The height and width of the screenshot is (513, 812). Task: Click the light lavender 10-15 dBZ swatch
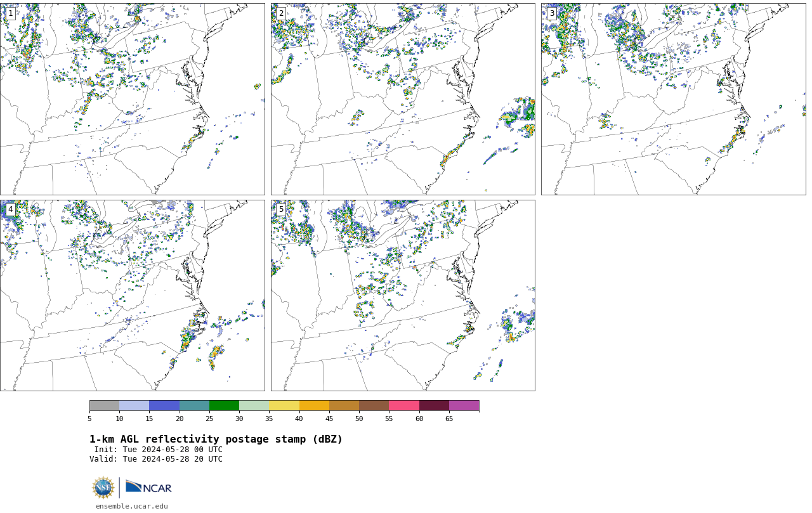point(134,406)
